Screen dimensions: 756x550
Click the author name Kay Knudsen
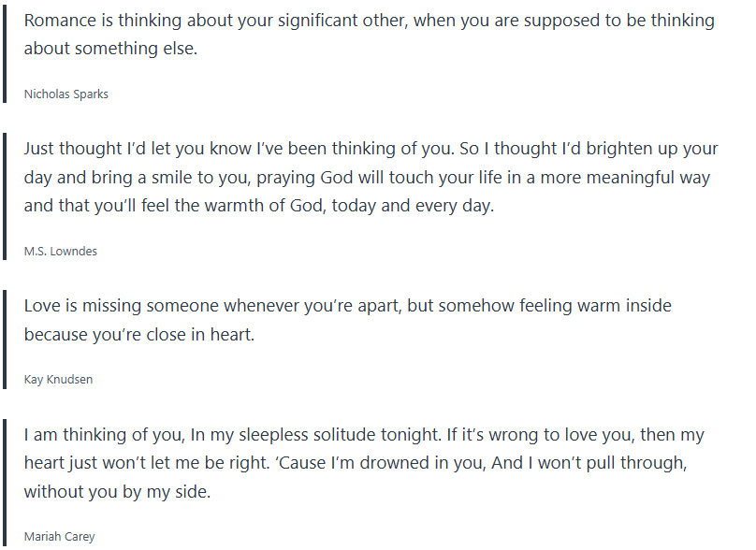point(58,379)
